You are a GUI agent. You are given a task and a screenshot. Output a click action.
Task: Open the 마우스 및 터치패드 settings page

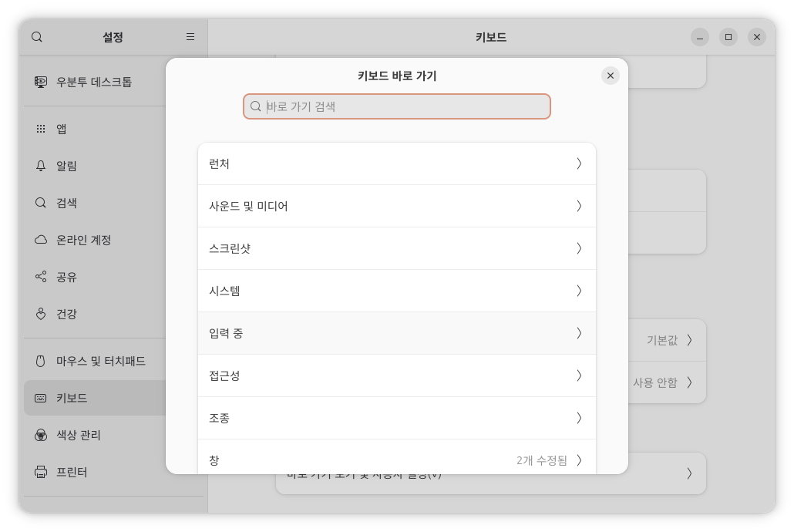click(100, 361)
